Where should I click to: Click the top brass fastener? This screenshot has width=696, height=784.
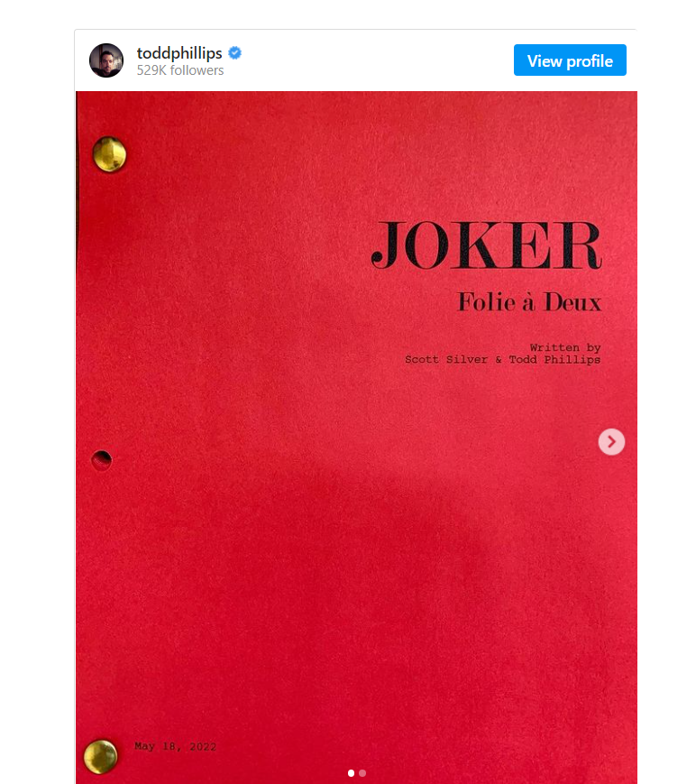point(110,154)
